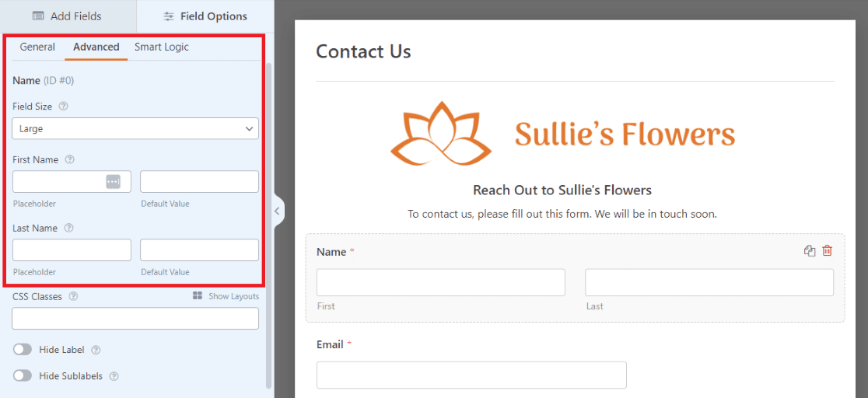Click smart tag icon in First Name placeholder

(113, 182)
